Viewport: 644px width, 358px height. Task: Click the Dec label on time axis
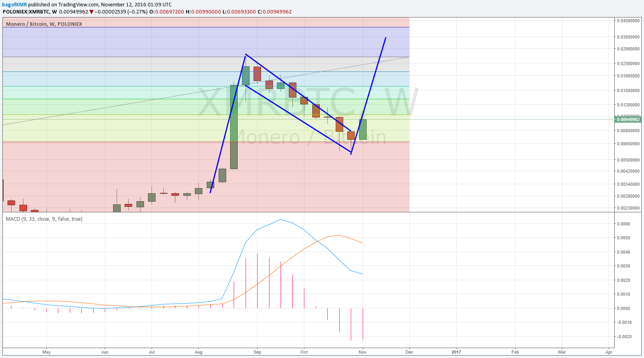409,352
